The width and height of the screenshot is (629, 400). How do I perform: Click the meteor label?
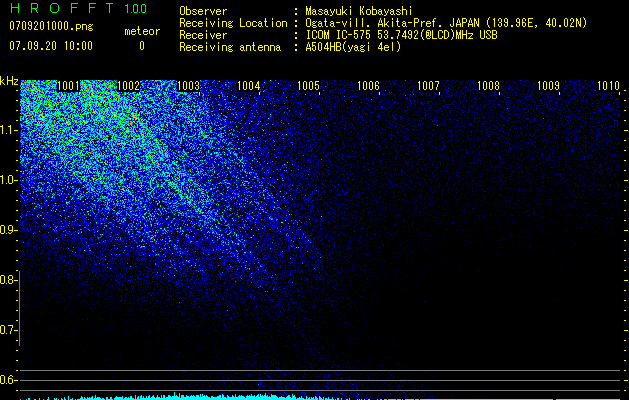pyautogui.click(x=142, y=31)
